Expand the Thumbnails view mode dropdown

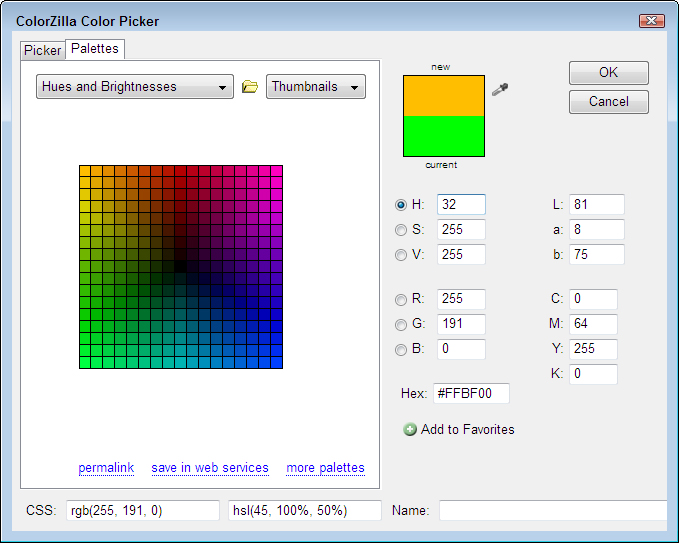pyautogui.click(x=315, y=87)
